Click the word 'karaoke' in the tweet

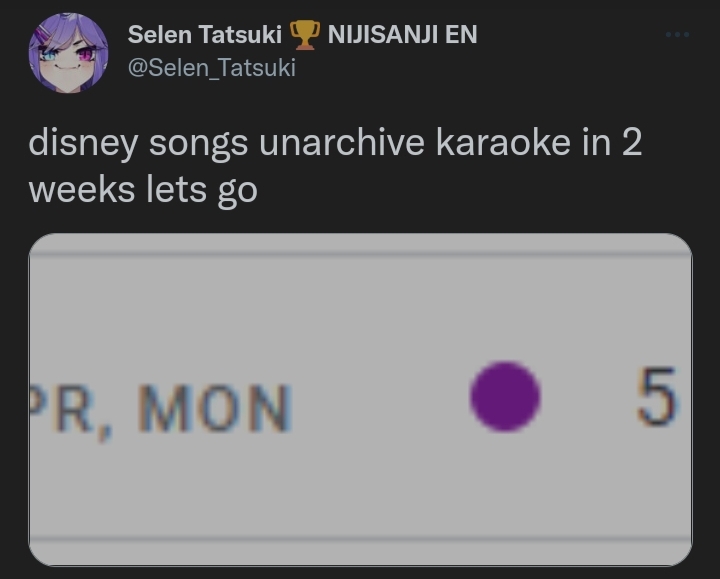503,142
